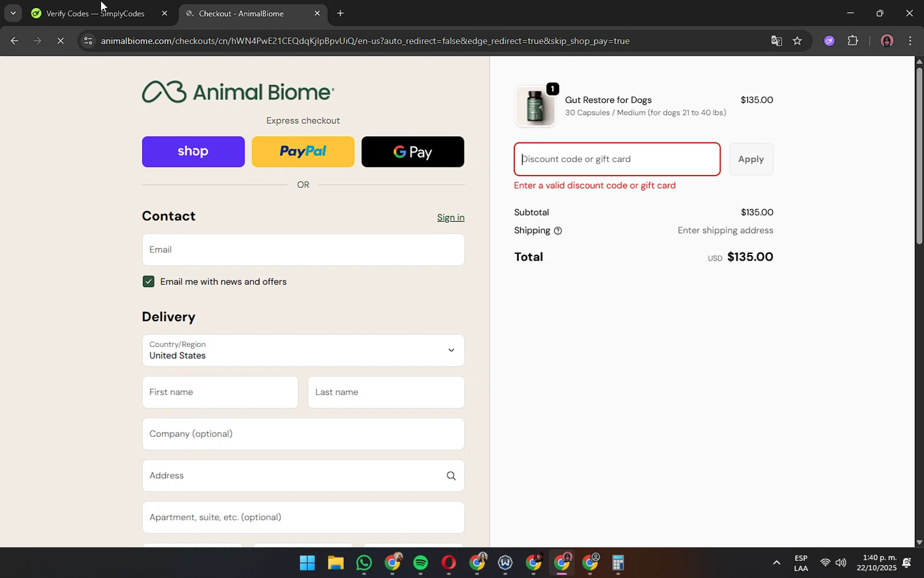
Task: Pay with Shop express checkout
Action: (193, 152)
